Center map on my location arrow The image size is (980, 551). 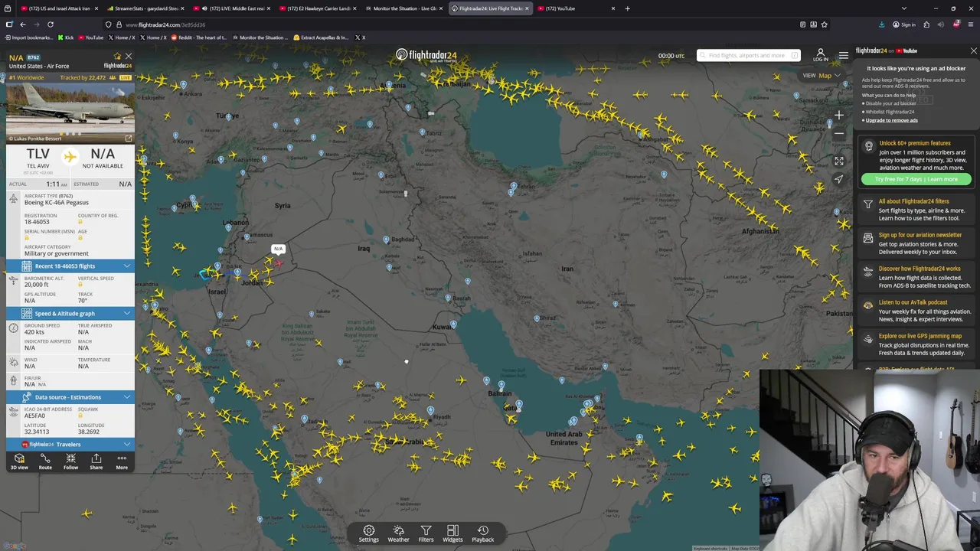click(839, 180)
